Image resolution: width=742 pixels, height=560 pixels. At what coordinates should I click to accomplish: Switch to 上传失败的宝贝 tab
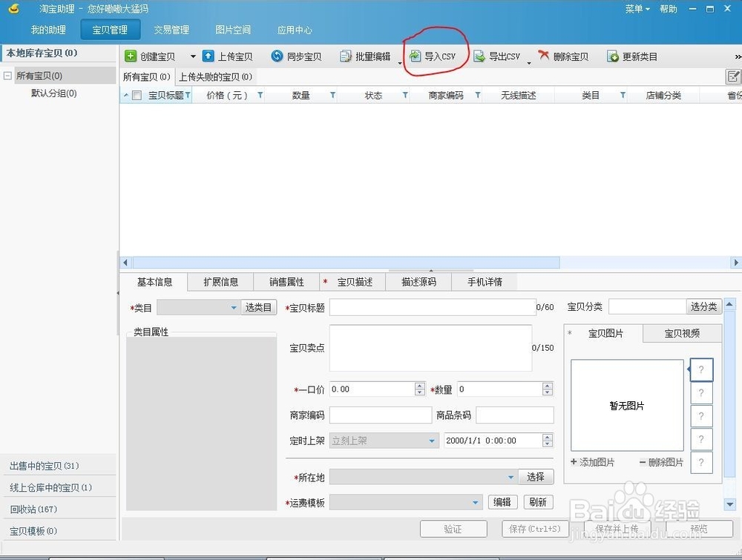point(215,76)
